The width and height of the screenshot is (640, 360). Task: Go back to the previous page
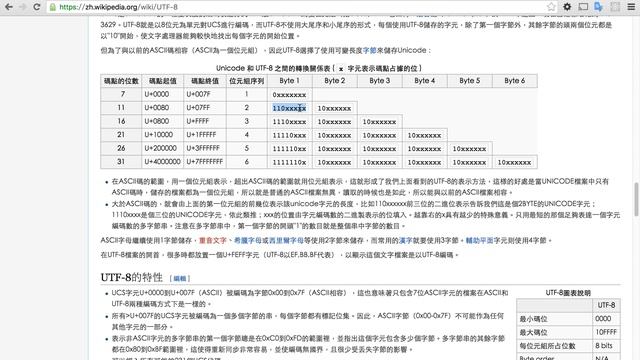coord(9,7)
